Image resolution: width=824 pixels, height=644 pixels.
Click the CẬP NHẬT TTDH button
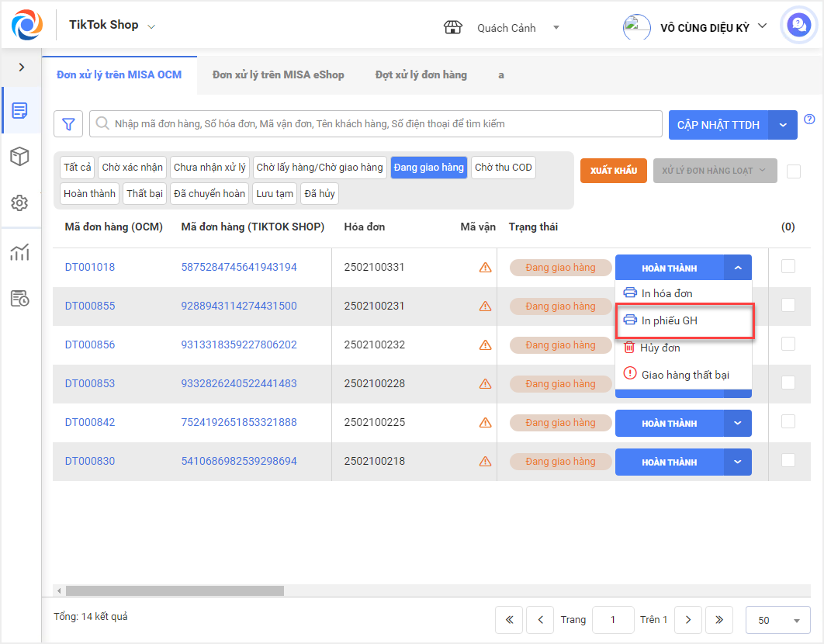(x=718, y=125)
